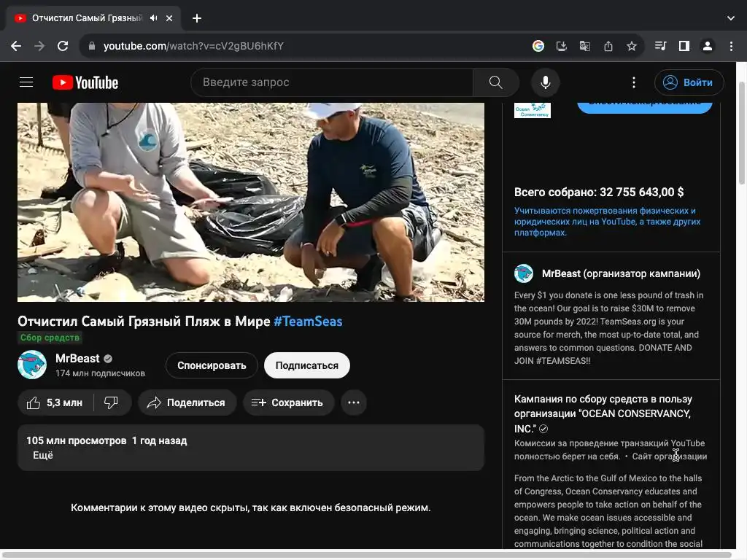747x560 pixels.
Task: Go to YouTube home via logo
Action: pos(85,82)
